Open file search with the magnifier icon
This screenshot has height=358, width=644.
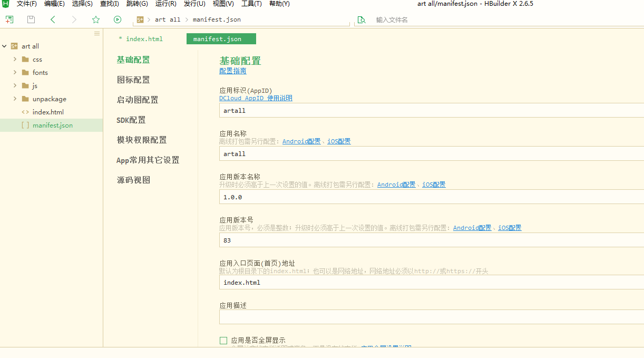(362, 20)
